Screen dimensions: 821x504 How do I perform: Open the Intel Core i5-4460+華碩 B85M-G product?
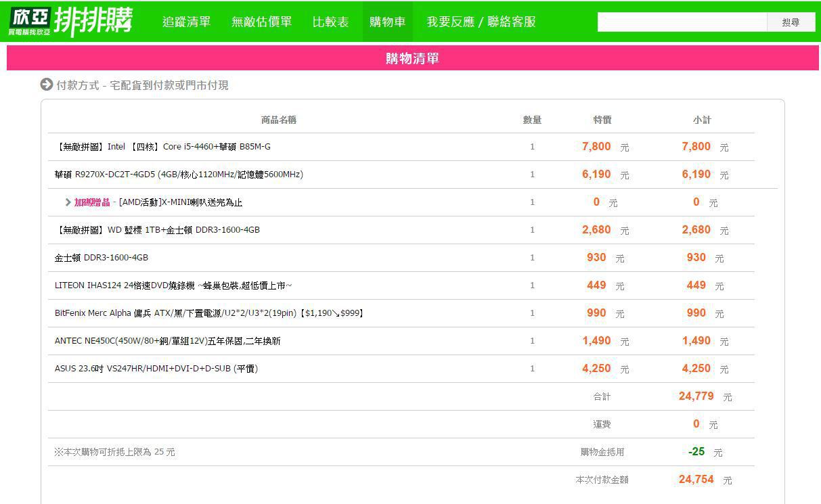point(163,147)
